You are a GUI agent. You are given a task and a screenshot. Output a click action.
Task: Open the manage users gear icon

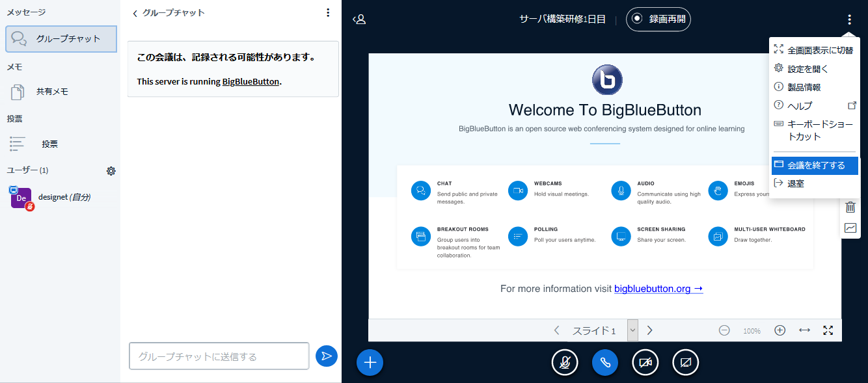(x=111, y=171)
